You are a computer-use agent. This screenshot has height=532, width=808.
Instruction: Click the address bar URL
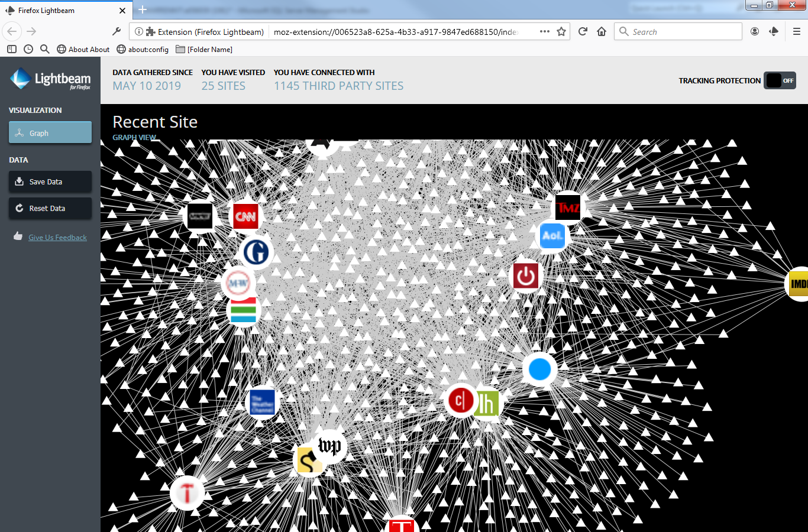click(395, 32)
